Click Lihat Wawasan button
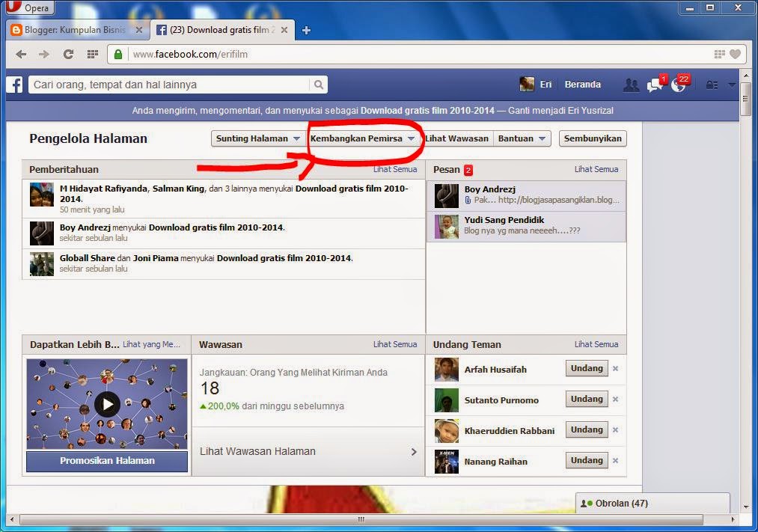The height and width of the screenshot is (532, 758). [457, 138]
